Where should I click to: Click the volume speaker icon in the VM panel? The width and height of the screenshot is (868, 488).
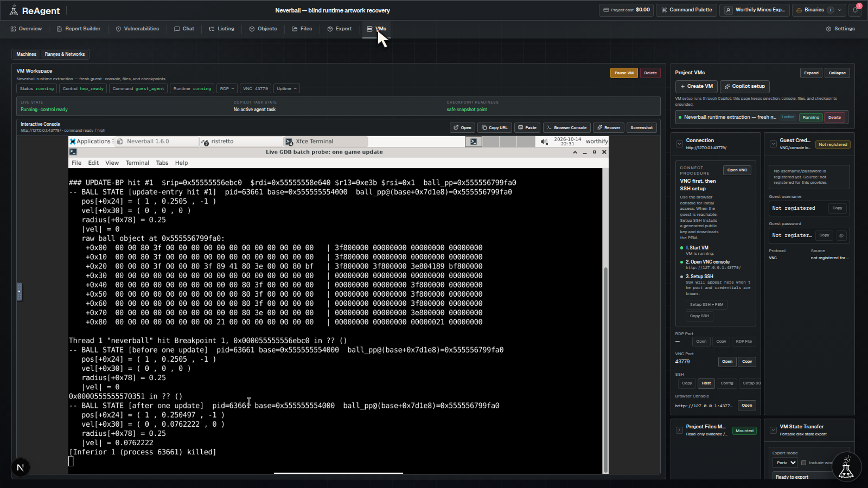(x=544, y=142)
